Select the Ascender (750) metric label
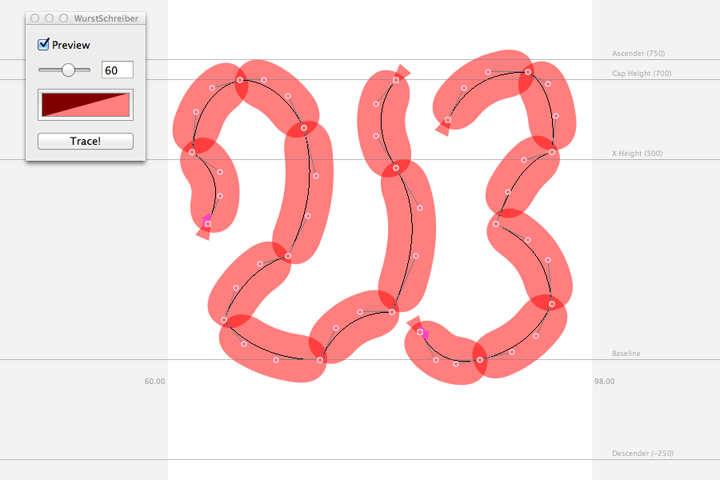The height and width of the screenshot is (480, 720). (x=638, y=53)
